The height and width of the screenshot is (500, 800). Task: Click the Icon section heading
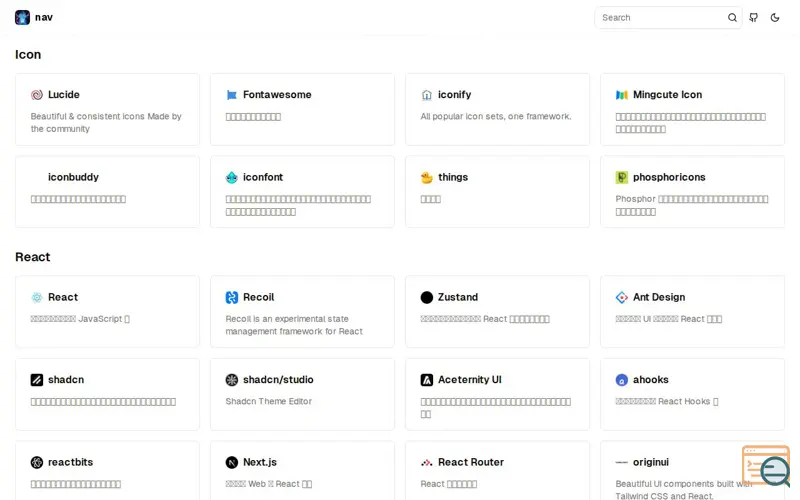click(28, 55)
